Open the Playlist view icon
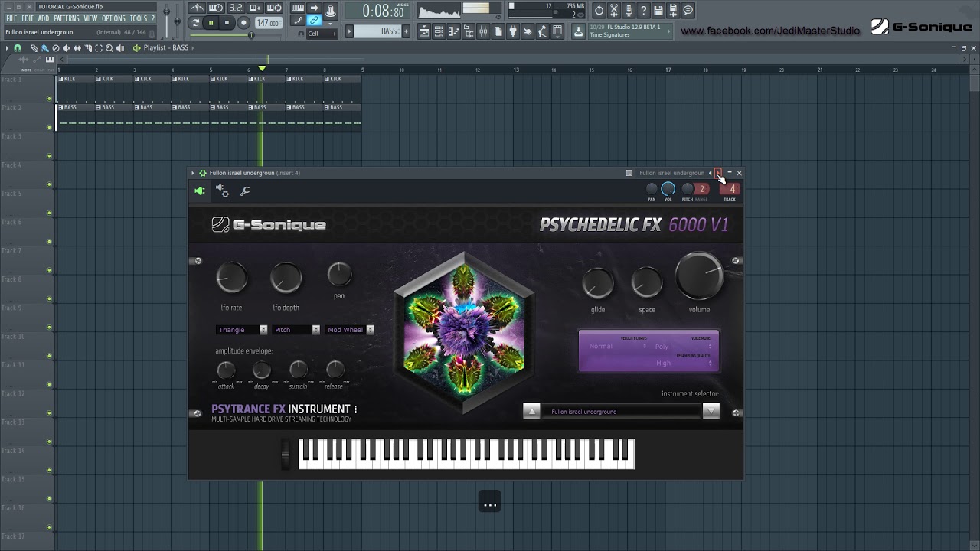Screen dimensions: 980x551 pyautogui.click(x=424, y=31)
